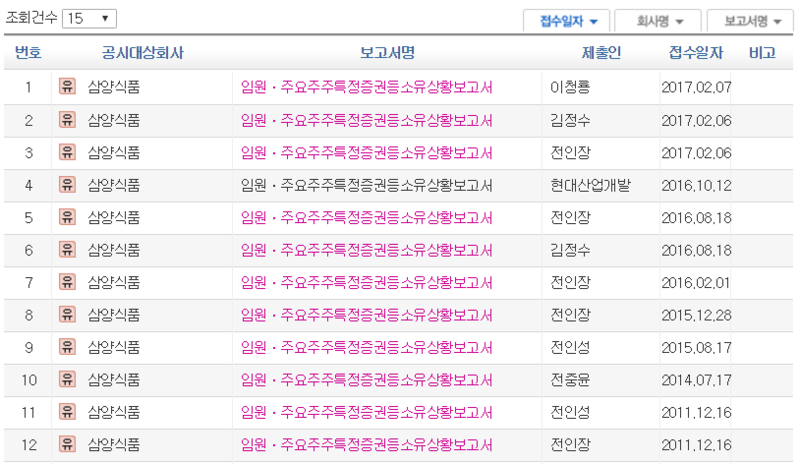The height and width of the screenshot is (464, 800).
Task: Click the 유 market icon in row 10
Action: pyautogui.click(x=67, y=379)
